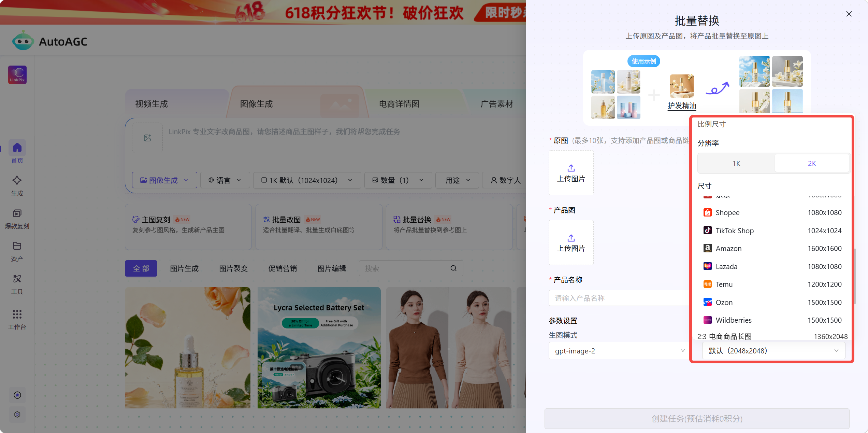The height and width of the screenshot is (433, 868).
Task: Click the LinkPix app icon in sidebar
Action: [x=17, y=74]
